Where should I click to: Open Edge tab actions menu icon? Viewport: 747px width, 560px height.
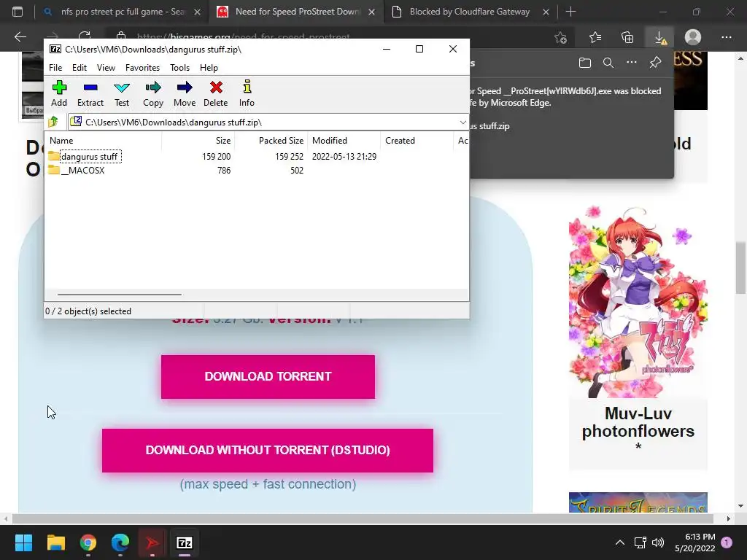(18, 12)
